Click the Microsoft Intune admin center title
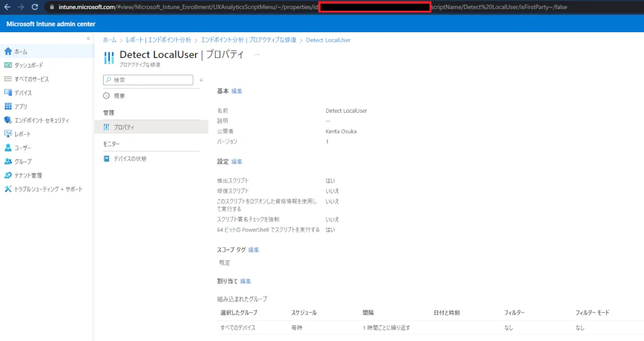 [x=51, y=24]
